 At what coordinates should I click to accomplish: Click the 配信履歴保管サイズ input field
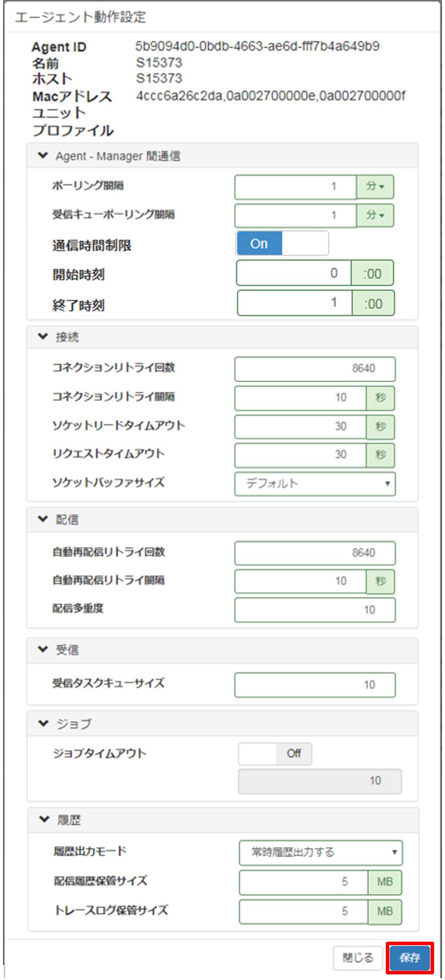tap(303, 882)
